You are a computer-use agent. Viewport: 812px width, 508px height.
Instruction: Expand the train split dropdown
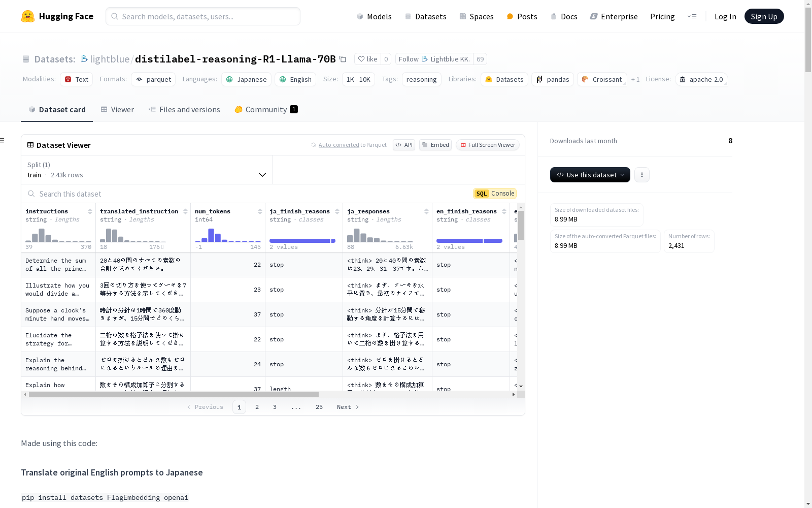[147, 170]
